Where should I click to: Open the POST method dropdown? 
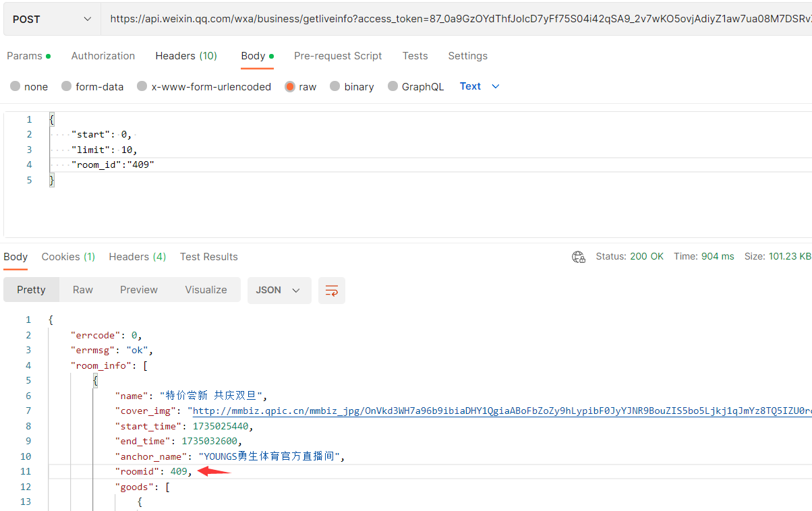point(52,20)
